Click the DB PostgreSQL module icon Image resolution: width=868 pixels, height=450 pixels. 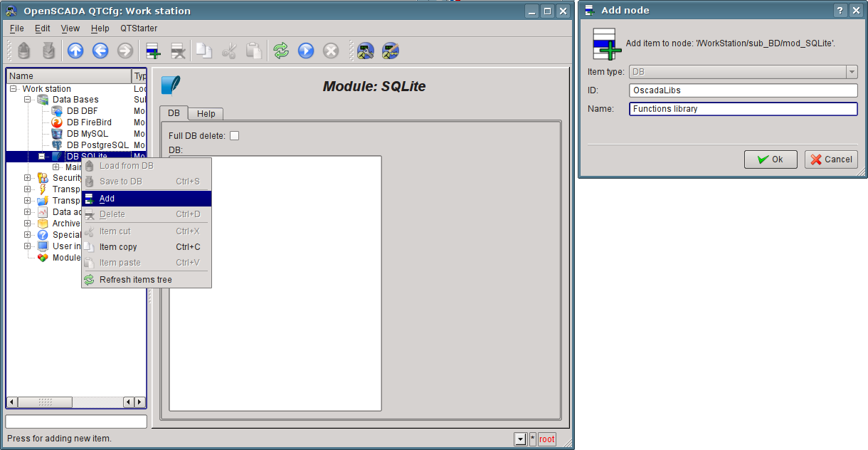coord(57,145)
